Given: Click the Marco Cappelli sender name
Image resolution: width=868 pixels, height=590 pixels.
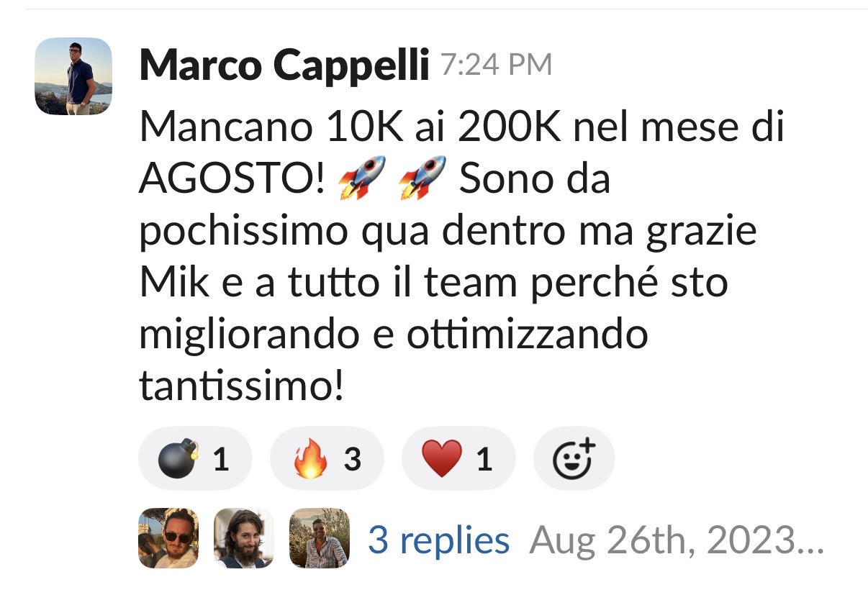Looking at the screenshot, I should tap(284, 66).
